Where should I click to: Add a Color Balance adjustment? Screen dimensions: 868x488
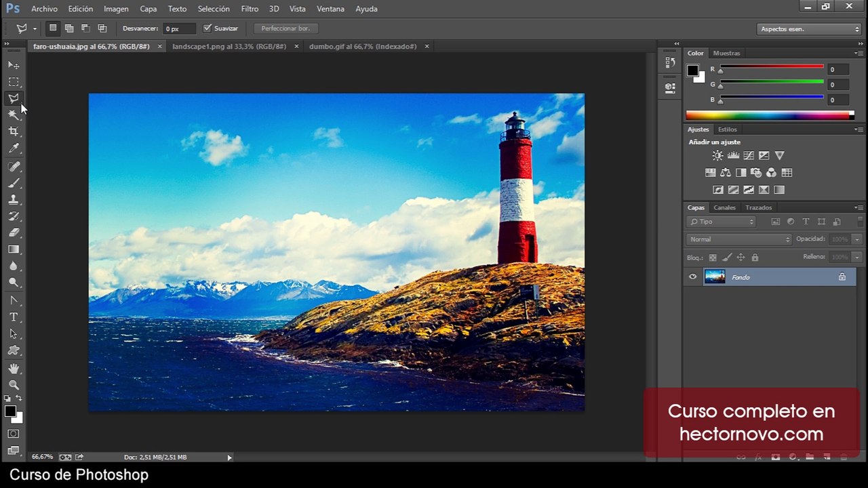click(726, 173)
